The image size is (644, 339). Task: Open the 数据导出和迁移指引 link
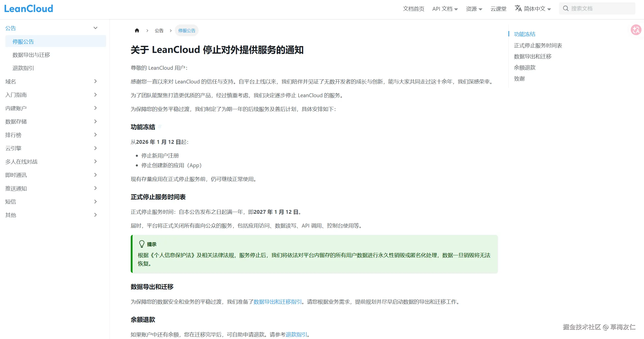277,302
